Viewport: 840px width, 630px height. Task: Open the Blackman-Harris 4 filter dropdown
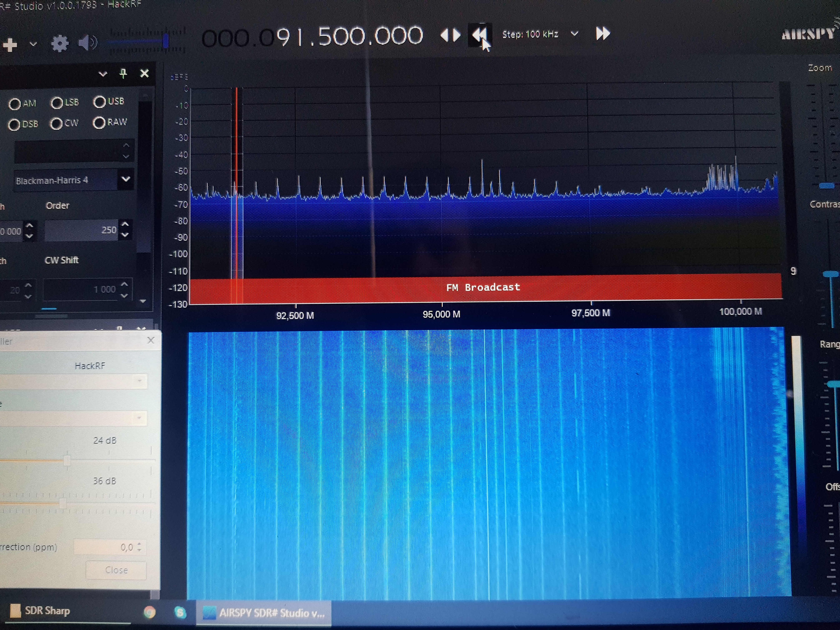coord(126,179)
